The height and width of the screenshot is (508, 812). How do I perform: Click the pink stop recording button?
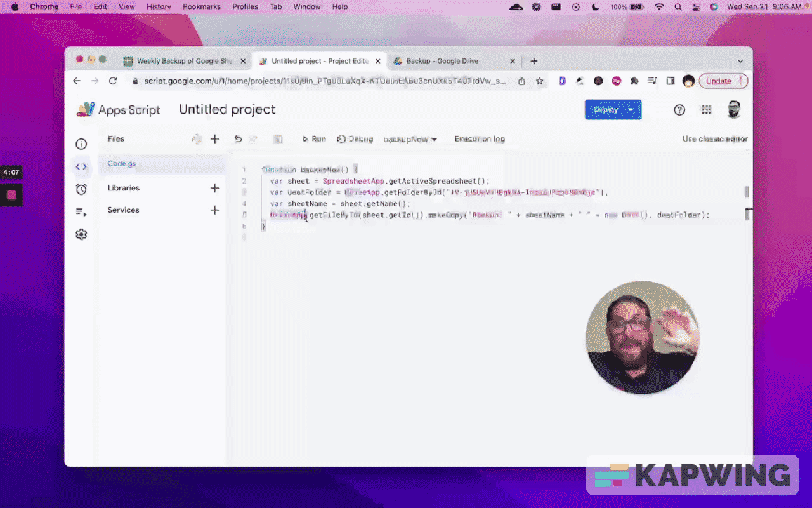pyautogui.click(x=11, y=195)
